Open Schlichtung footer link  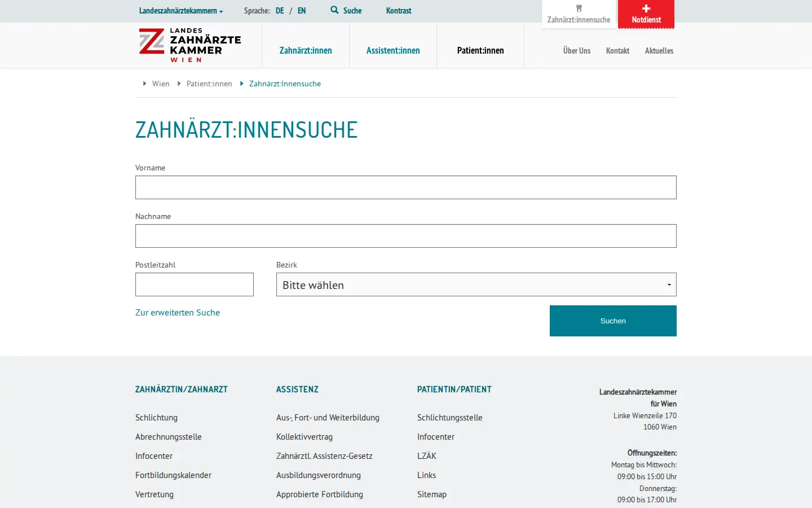pos(156,418)
